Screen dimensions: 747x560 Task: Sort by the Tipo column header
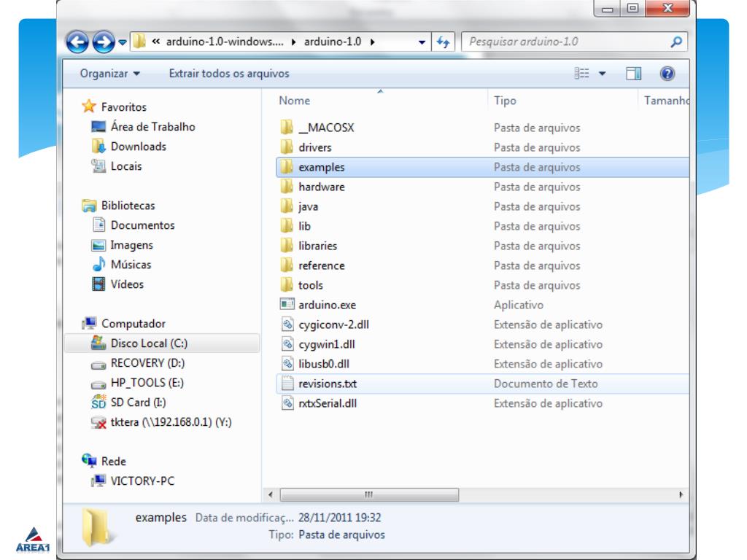(x=505, y=101)
